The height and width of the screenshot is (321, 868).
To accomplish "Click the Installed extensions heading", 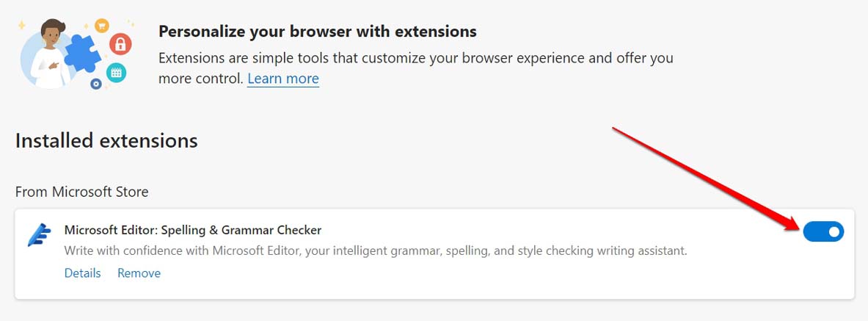I will 106,141.
